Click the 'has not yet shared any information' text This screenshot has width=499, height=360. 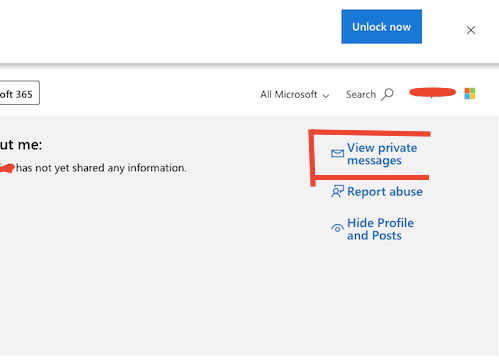(x=101, y=168)
